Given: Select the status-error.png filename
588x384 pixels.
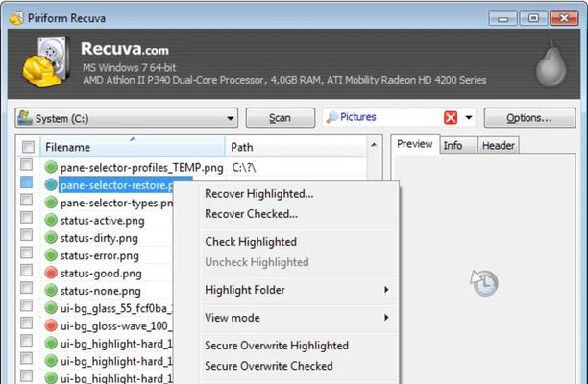Looking at the screenshot, I should coord(99,255).
